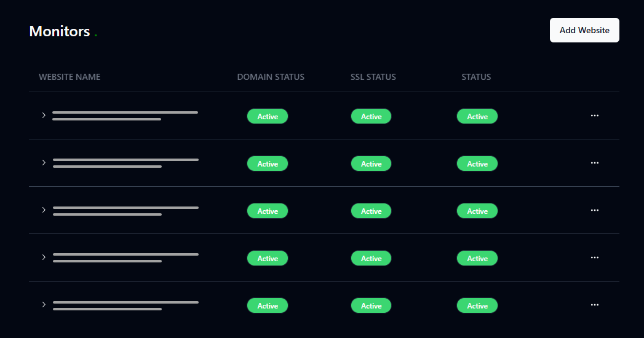The width and height of the screenshot is (644, 338).
Task: Expand the second website row chevron
Action: coord(44,163)
